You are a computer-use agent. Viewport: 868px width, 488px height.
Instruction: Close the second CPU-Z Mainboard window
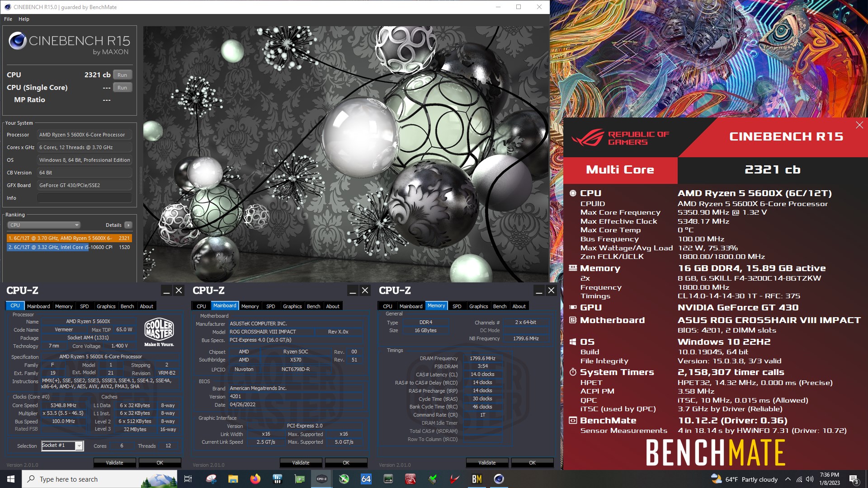click(365, 291)
